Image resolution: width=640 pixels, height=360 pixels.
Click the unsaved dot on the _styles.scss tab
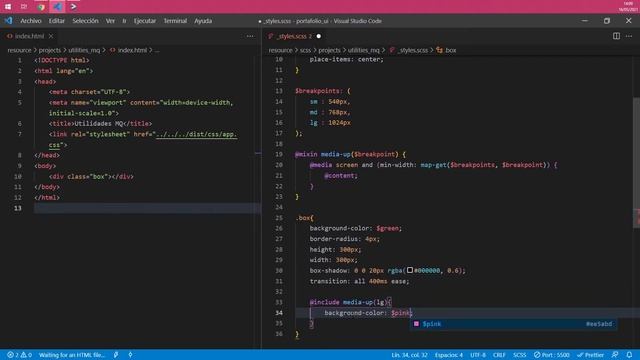(319, 36)
